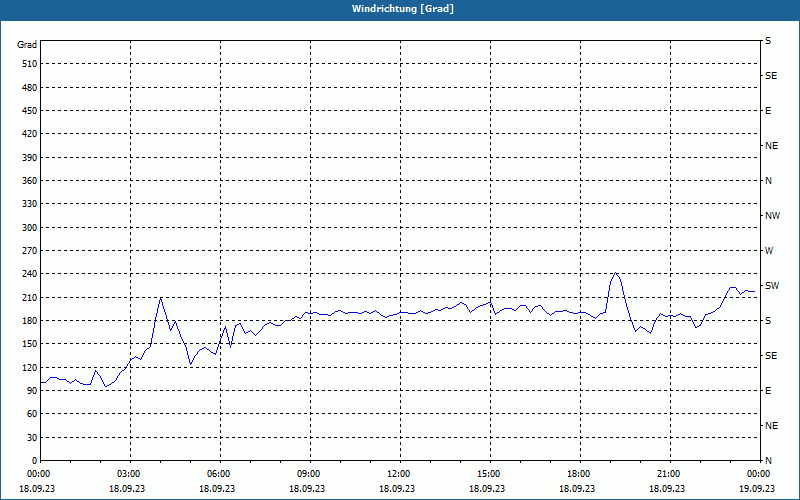Click the 18.09.23 date under 15:00
This screenshot has height=500, width=800.
[487, 488]
